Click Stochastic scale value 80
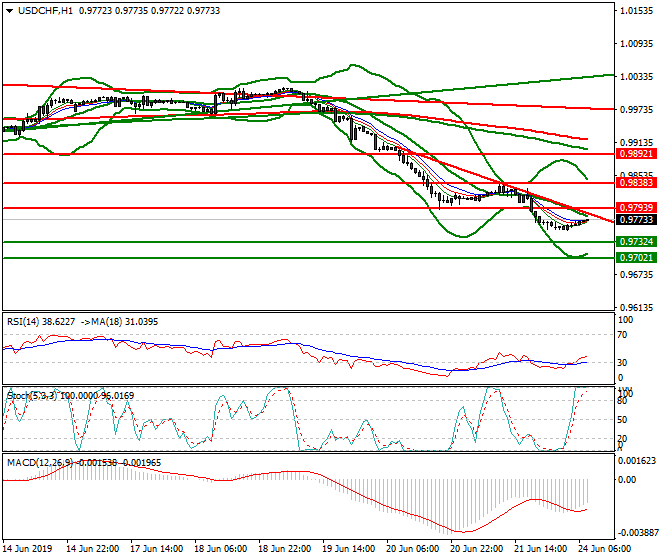 622,401
